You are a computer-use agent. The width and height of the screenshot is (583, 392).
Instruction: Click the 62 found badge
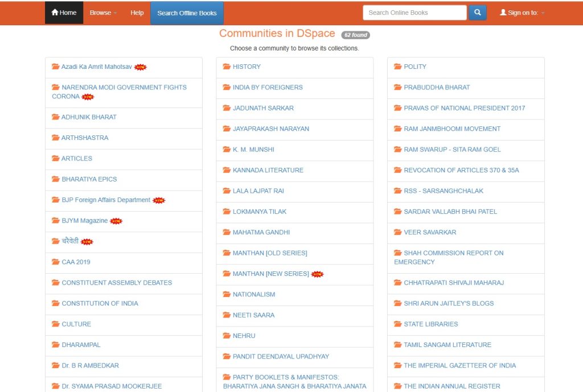(355, 35)
